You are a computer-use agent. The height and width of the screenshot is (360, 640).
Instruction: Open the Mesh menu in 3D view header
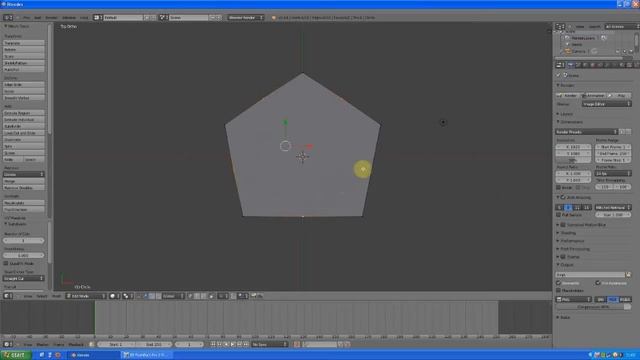click(56, 296)
